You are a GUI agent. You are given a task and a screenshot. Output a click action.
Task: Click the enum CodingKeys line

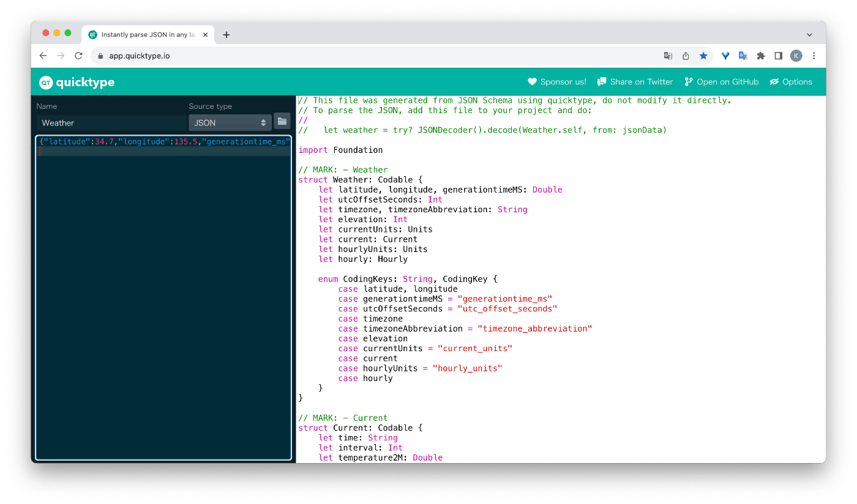click(x=408, y=279)
